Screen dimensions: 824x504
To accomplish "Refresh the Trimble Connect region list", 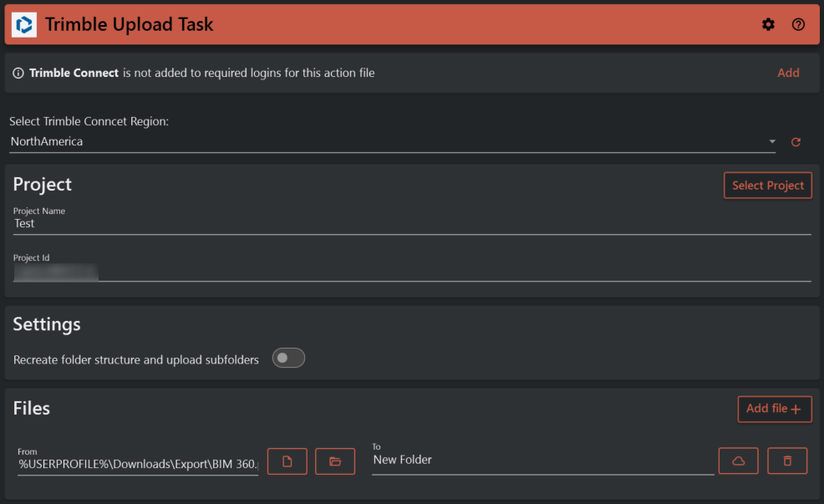I will tap(796, 142).
